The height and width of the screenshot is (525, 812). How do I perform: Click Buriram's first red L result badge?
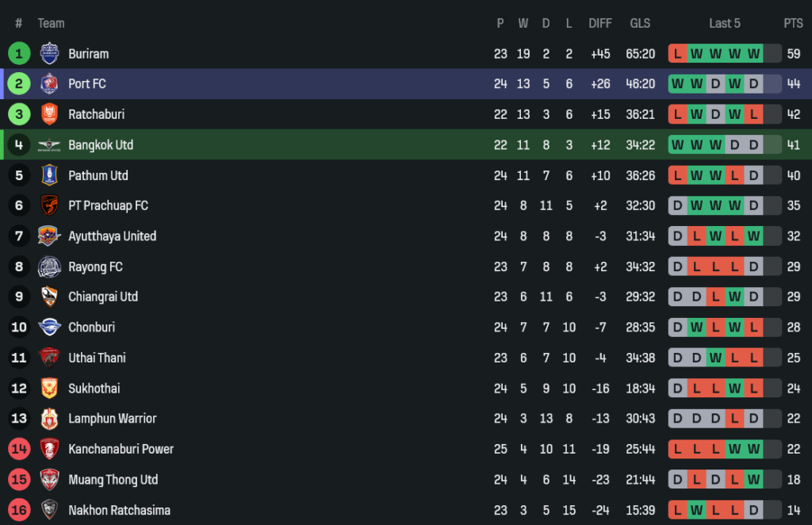pos(677,54)
